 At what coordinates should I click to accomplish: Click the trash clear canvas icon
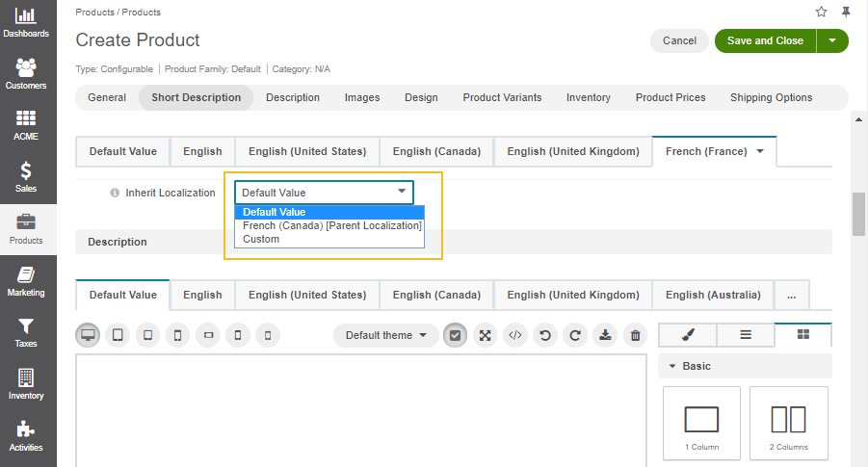pos(635,335)
